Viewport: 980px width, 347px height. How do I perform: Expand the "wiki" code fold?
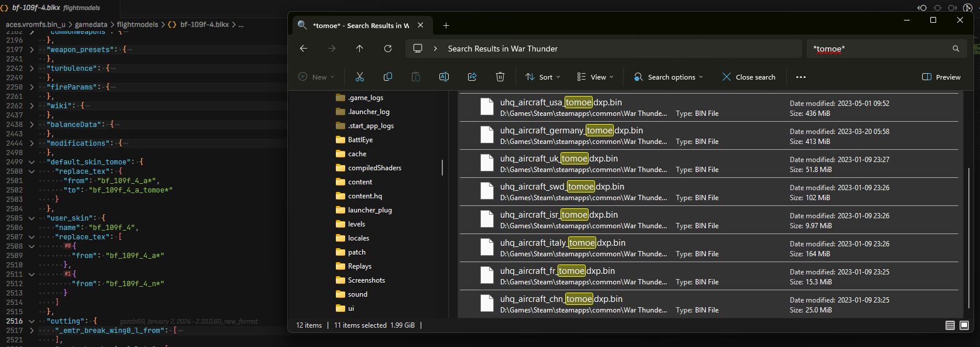pyautogui.click(x=32, y=106)
